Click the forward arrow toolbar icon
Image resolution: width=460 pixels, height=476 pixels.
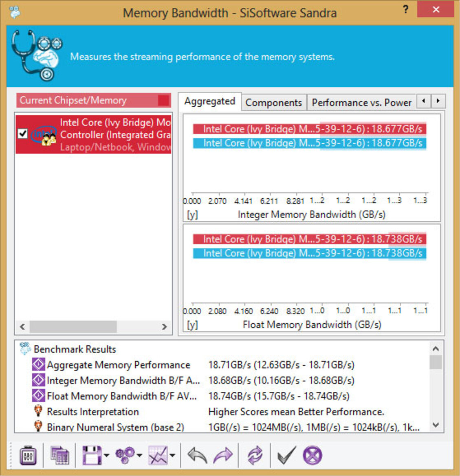pos(223,455)
